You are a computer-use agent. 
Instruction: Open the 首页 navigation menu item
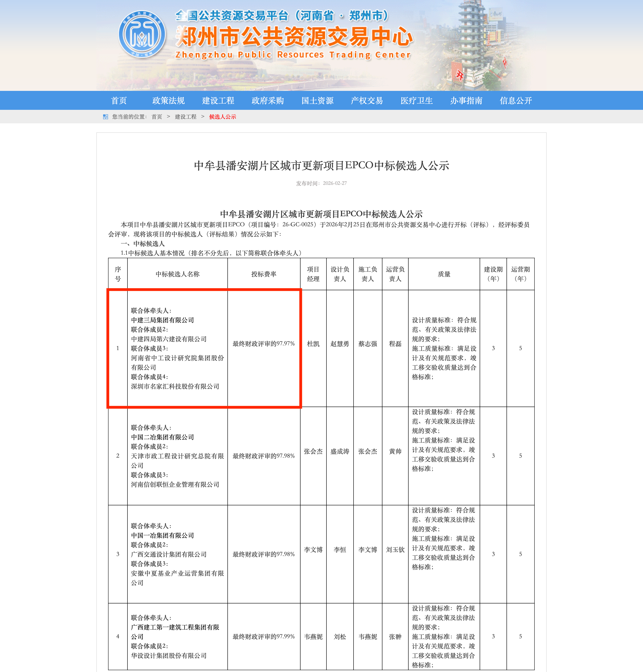point(119,100)
